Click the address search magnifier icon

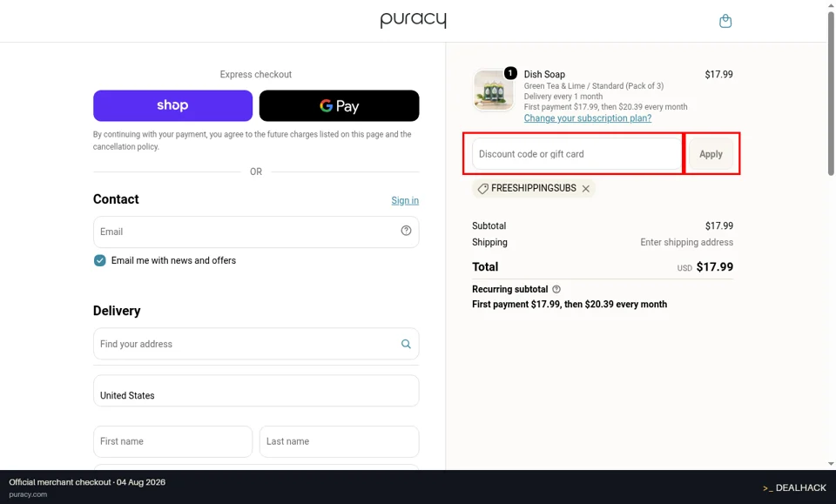(x=407, y=344)
